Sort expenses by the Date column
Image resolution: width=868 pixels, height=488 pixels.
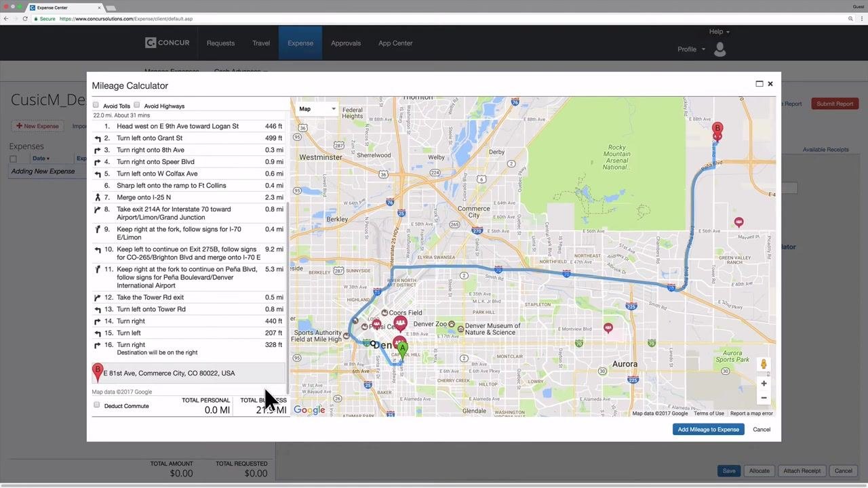[x=41, y=159]
